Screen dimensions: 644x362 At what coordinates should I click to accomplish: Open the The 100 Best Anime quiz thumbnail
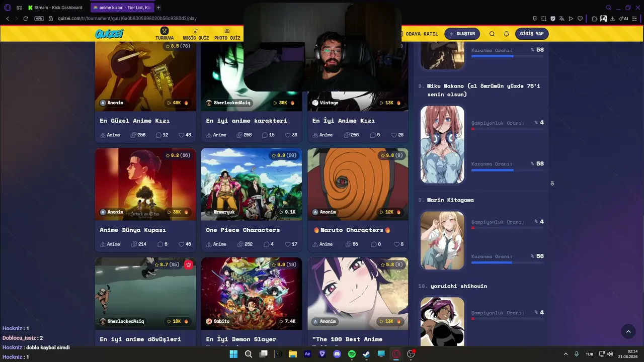tap(358, 294)
